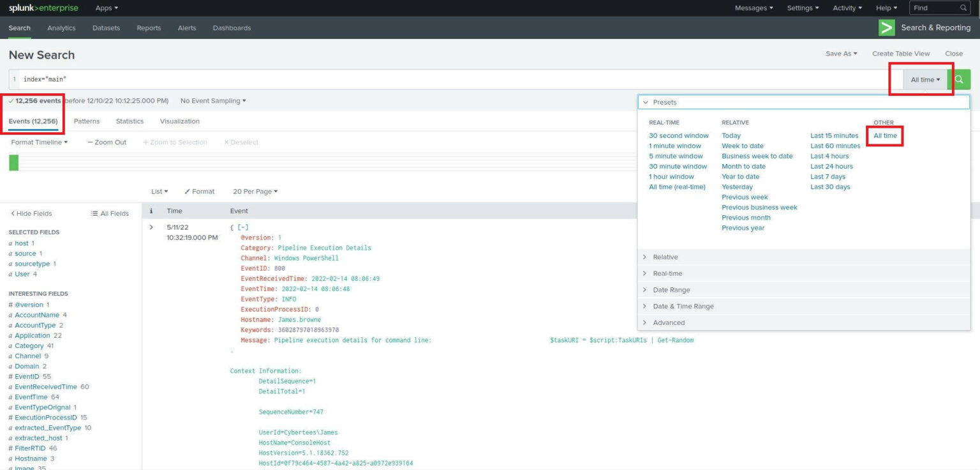Image resolution: width=980 pixels, height=470 pixels.
Task: Open the Save As dropdown
Action: [841, 54]
